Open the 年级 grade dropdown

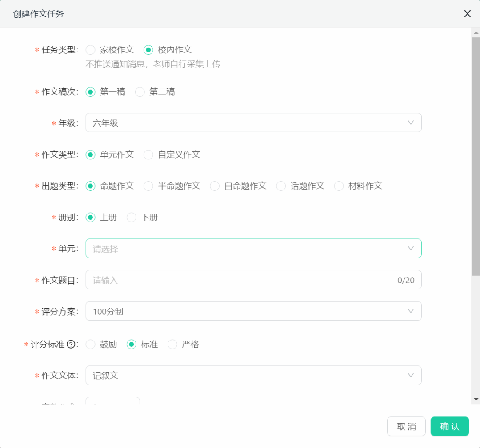253,123
